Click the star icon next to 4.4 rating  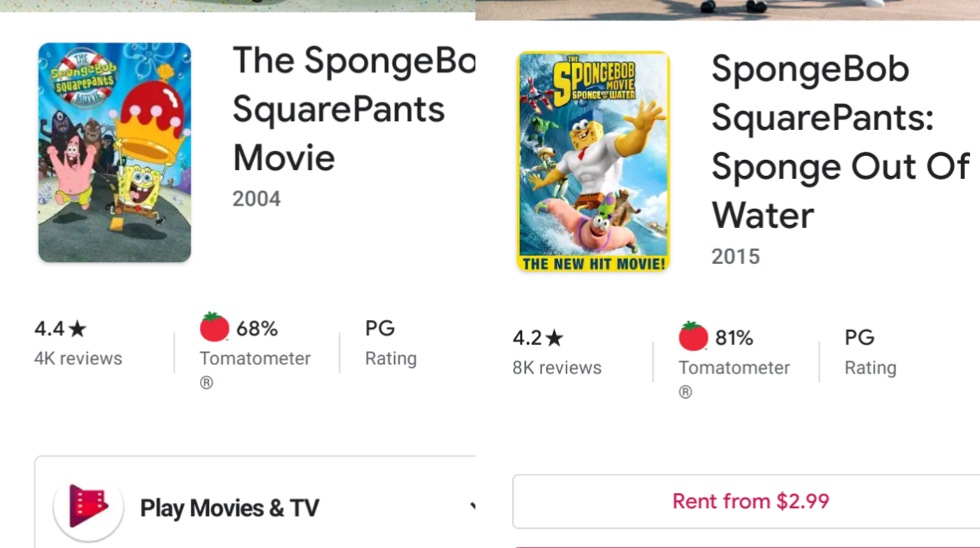[77, 328]
